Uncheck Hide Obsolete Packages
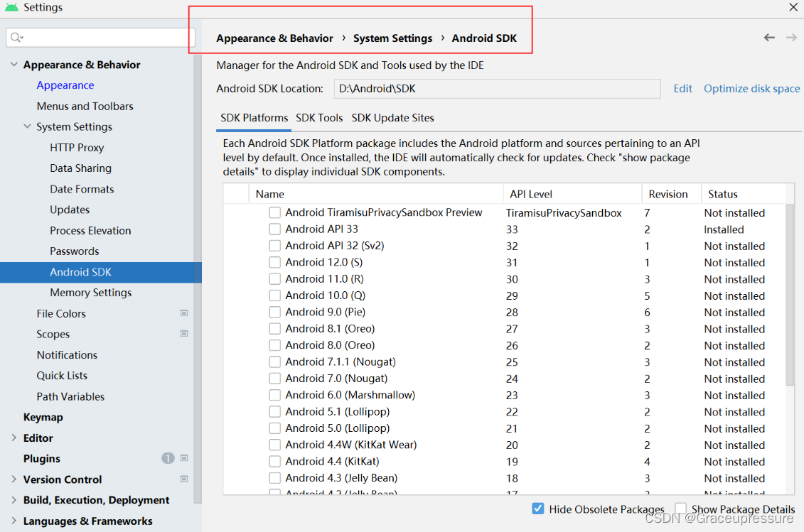Screen dimensions: 804x532 tap(538, 509)
